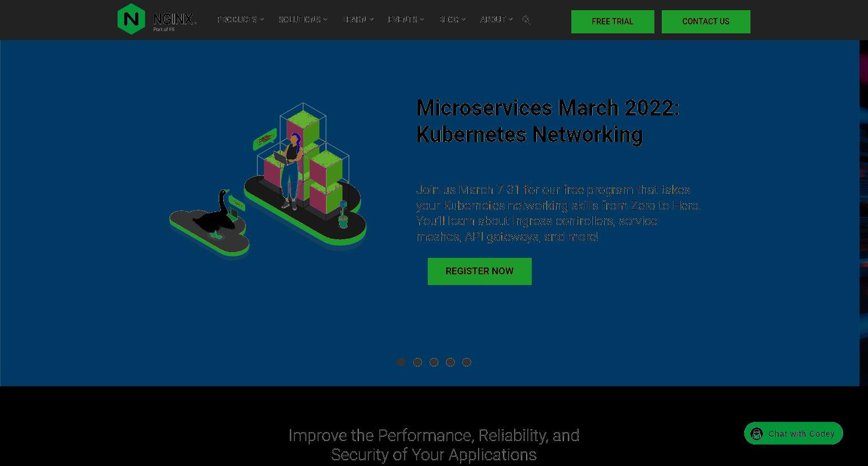
Task: Click the Free Trial button
Action: (613, 21)
